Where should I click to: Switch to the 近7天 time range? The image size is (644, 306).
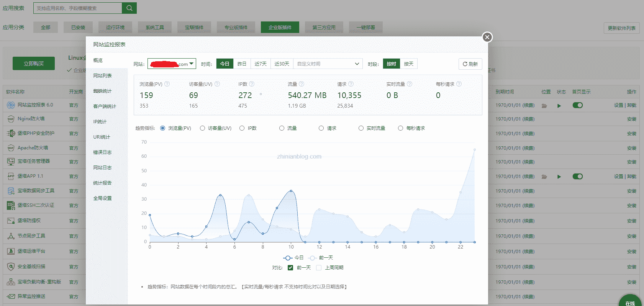261,64
